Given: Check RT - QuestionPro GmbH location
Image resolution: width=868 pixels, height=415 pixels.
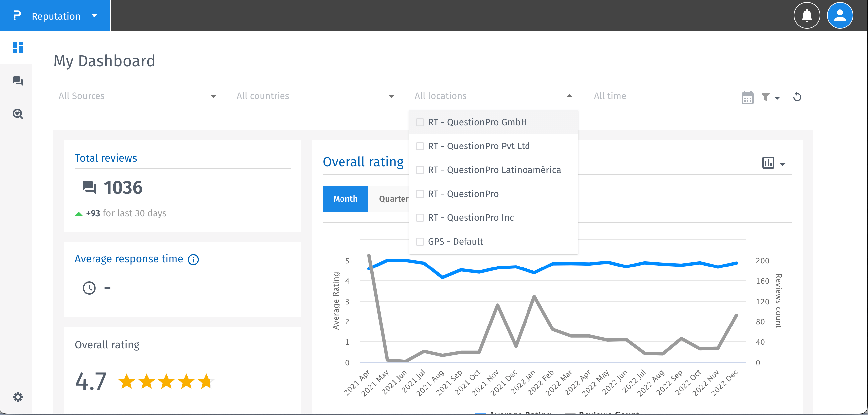Looking at the screenshot, I should pyautogui.click(x=420, y=122).
